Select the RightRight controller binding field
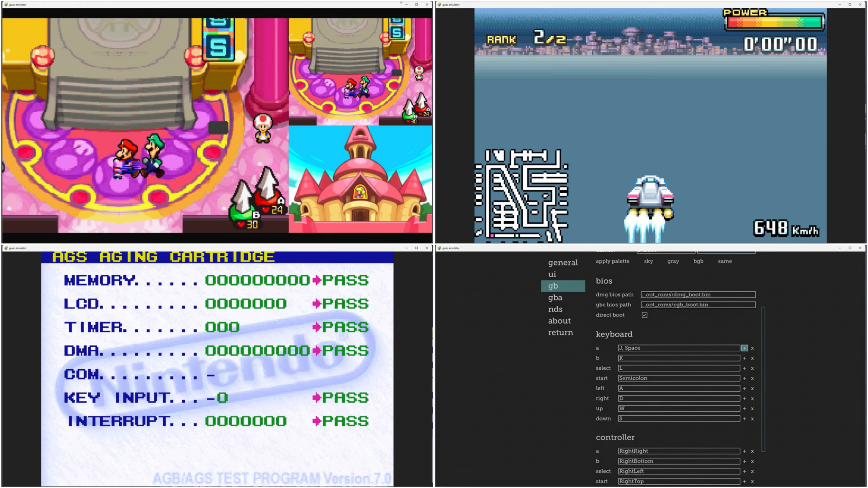Image resolution: width=868 pixels, height=488 pixels. (679, 451)
